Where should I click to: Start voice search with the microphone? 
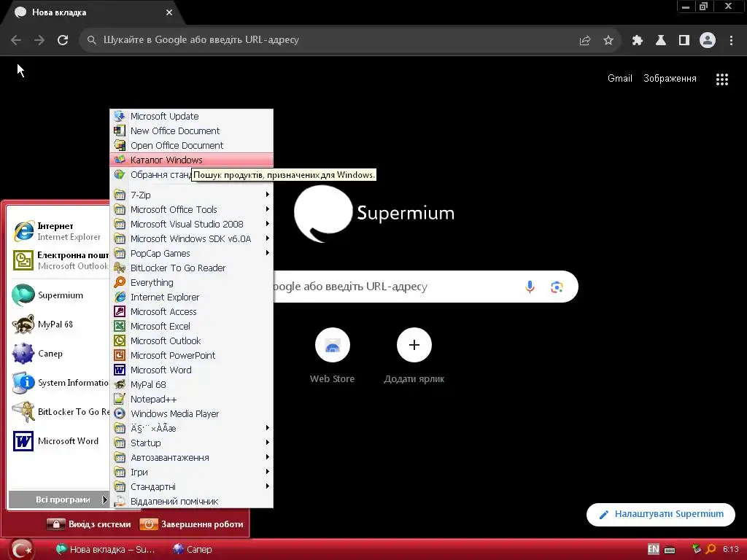click(530, 287)
